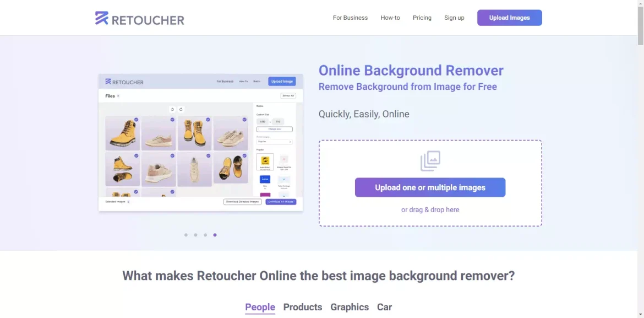The height and width of the screenshot is (318, 644).
Task: Select the fourth active carousel dot
Action: 215,235
